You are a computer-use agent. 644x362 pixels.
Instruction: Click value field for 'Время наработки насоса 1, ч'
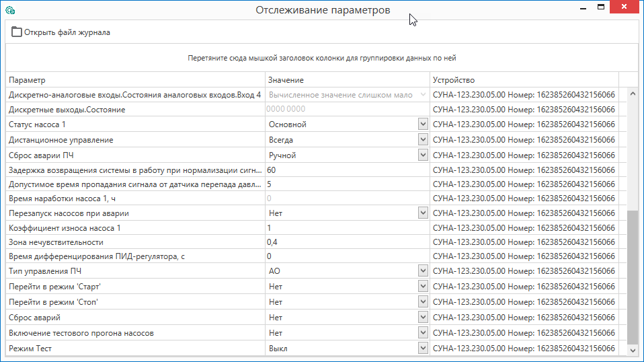coord(348,198)
